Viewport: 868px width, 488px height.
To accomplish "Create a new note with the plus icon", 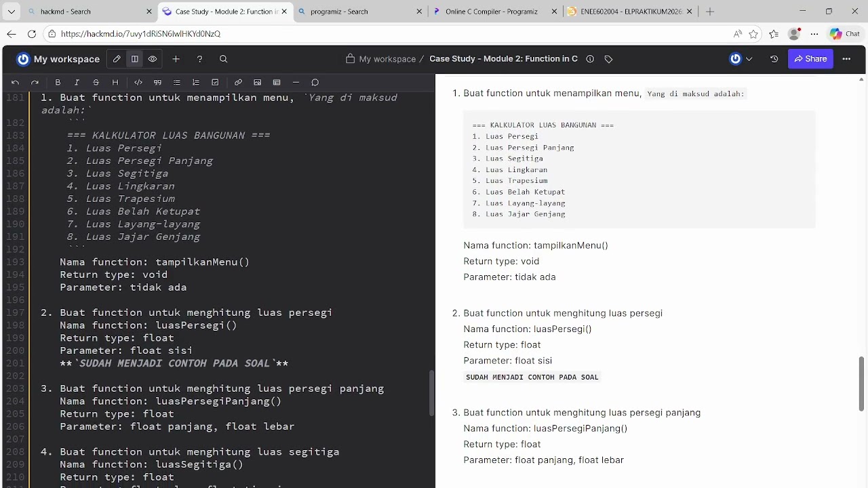I will (176, 59).
